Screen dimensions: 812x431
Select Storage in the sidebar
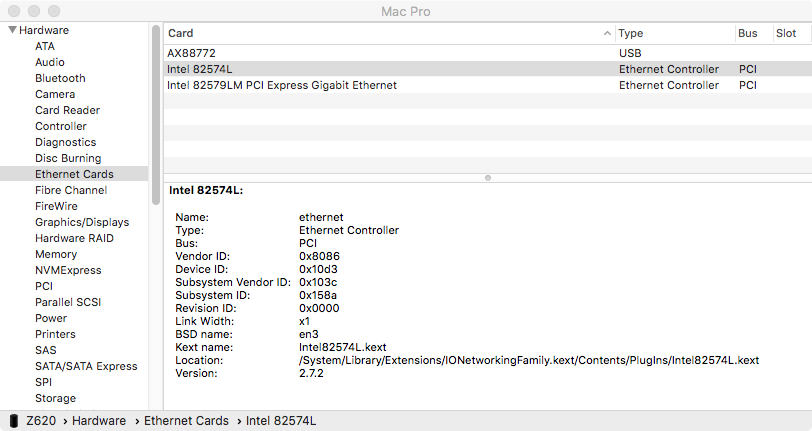point(55,399)
